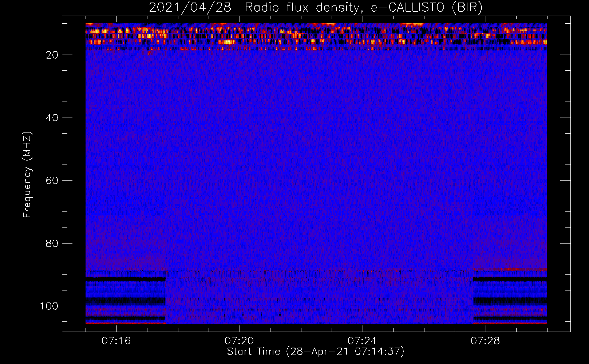Click the 20 MHz frequency tick label
589x364 pixels.
tap(52, 55)
